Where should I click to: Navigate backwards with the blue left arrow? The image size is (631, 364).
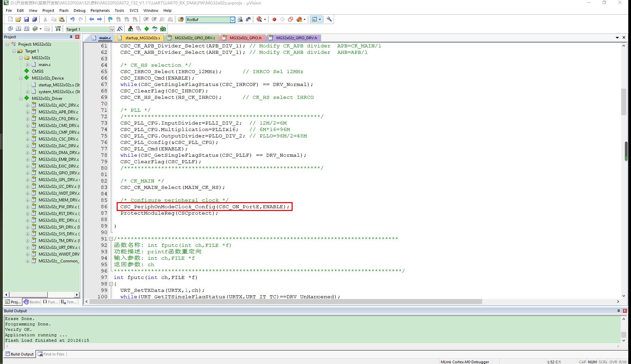[x=92, y=19]
